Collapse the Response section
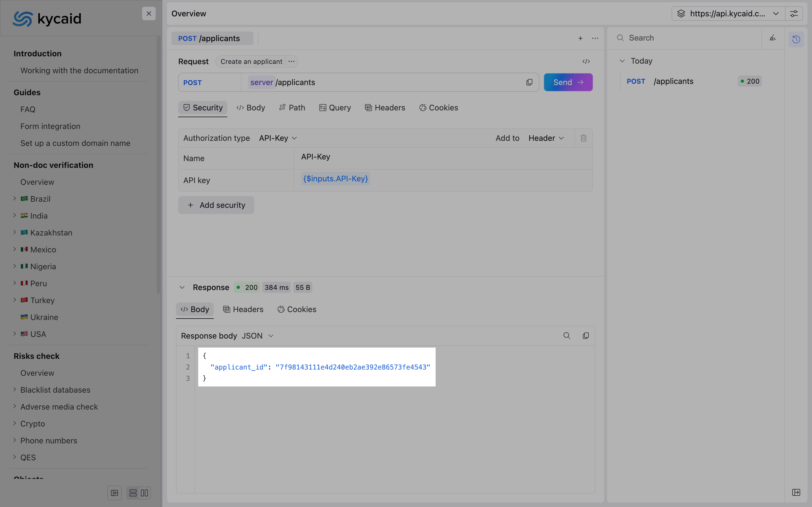Viewport: 812px width, 507px height. (182, 287)
